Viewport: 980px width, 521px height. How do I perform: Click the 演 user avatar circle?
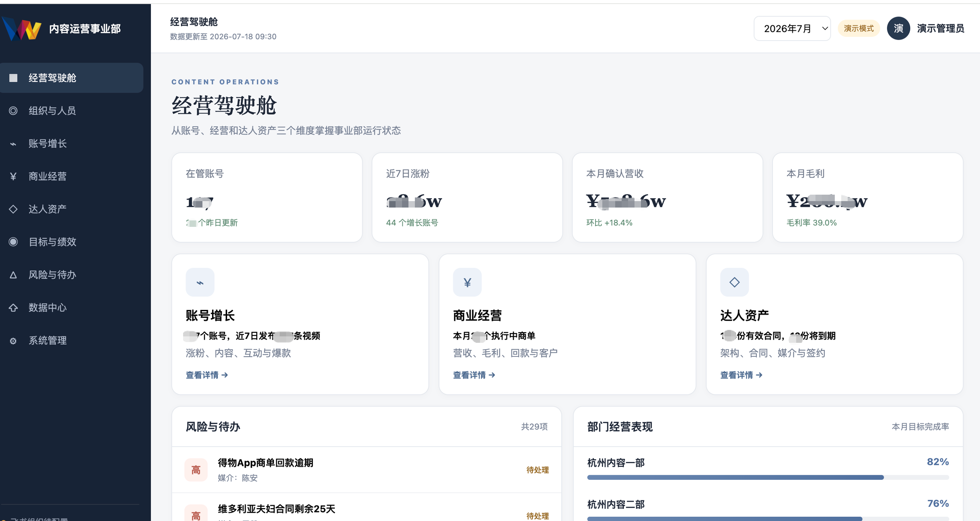point(898,28)
